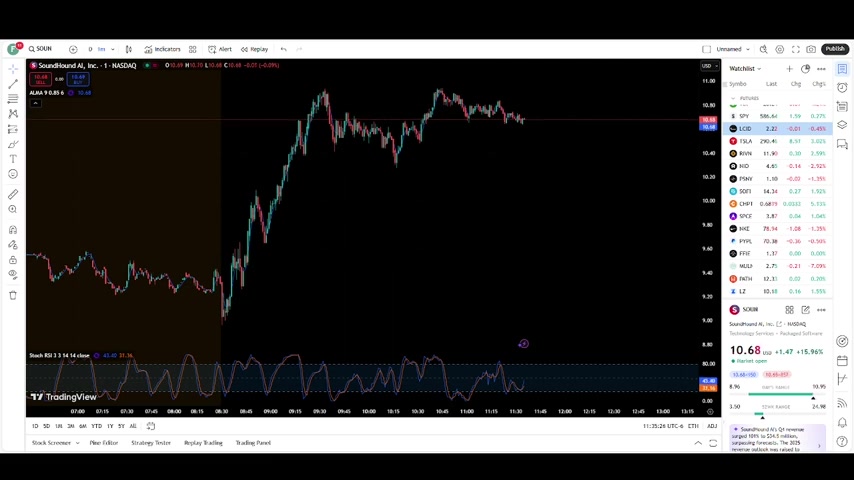Toggle hide all drawings eye icon
This screenshot has width=854, height=480.
[13, 275]
